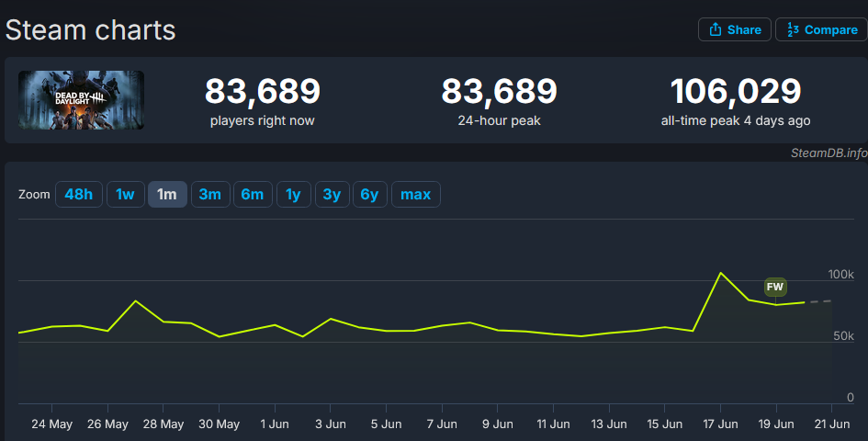Click the 13 Jun date label
The width and height of the screenshot is (868, 441).
(609, 424)
